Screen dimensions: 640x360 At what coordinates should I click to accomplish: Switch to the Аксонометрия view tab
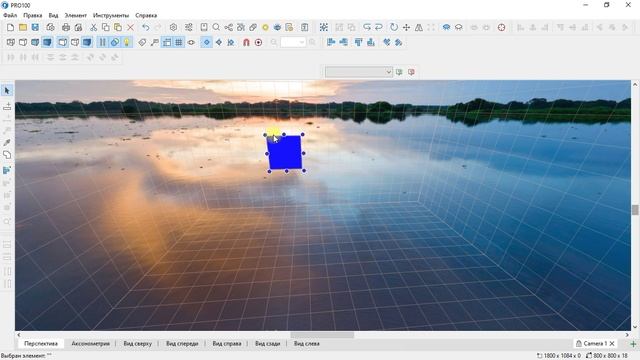[x=91, y=344]
